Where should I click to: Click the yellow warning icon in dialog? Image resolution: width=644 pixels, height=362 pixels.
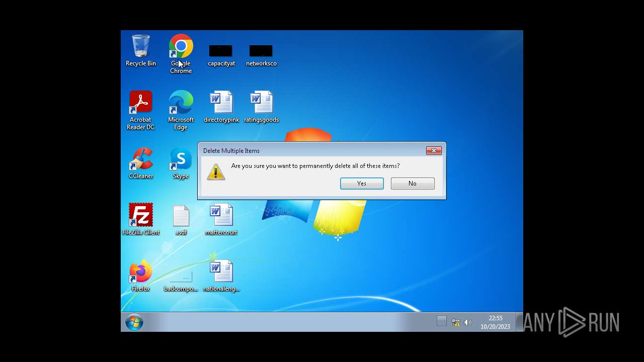[x=216, y=171]
